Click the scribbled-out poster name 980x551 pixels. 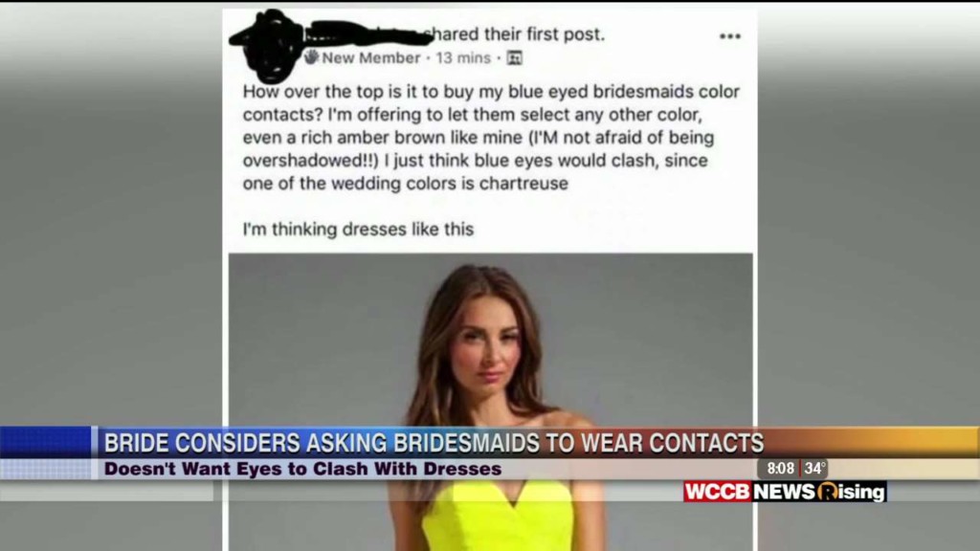point(367,33)
